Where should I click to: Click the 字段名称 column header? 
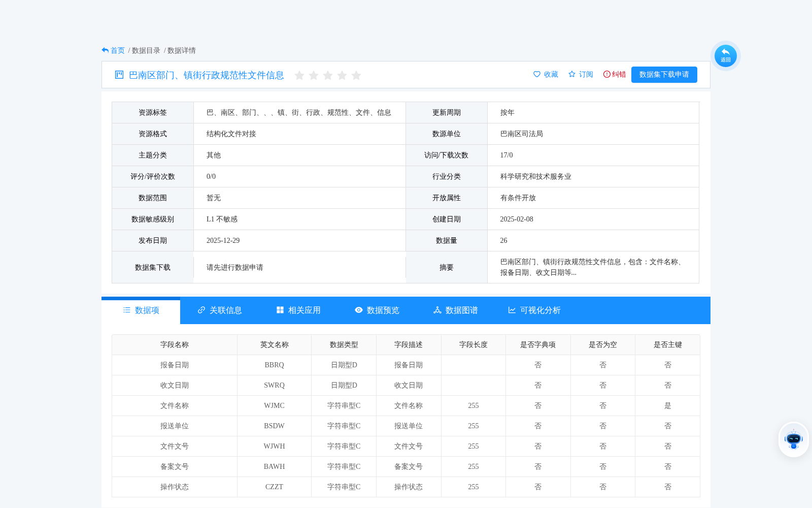(x=175, y=345)
